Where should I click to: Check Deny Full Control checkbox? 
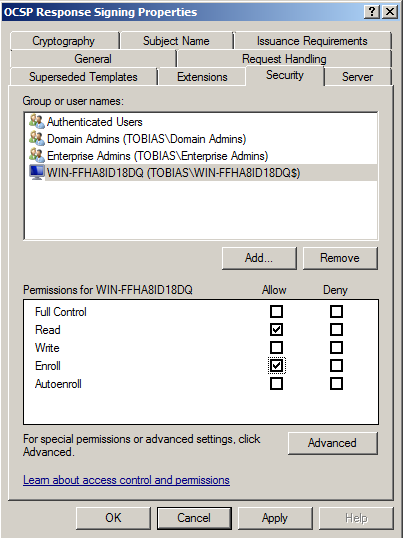click(336, 312)
